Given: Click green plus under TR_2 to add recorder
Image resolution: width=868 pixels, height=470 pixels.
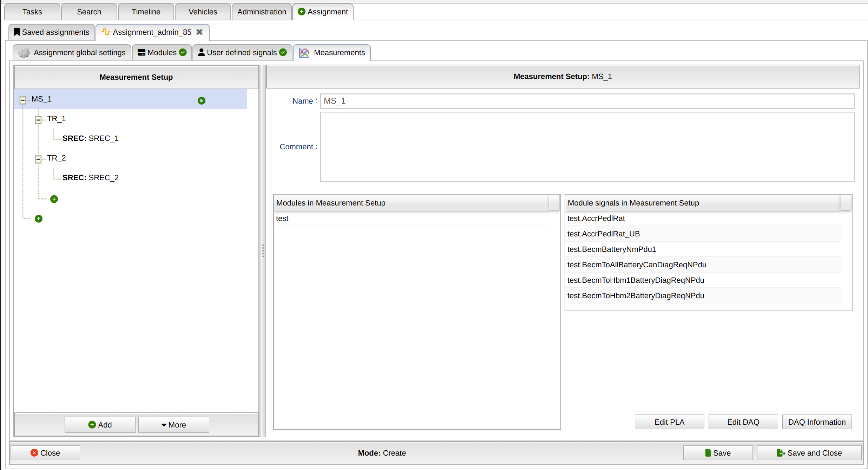Looking at the screenshot, I should (54, 199).
